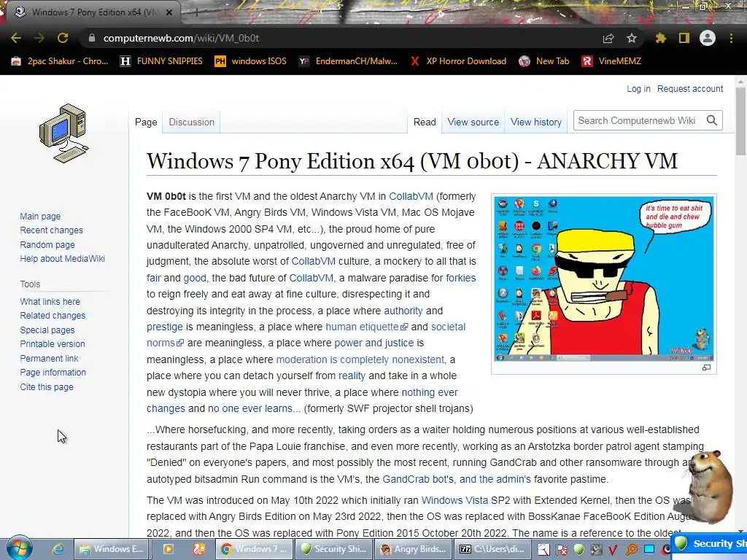Click the Request account link

click(690, 88)
